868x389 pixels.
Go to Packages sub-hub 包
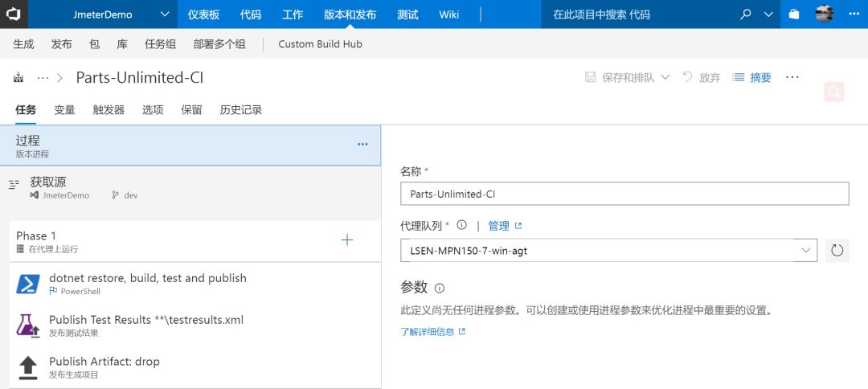tap(94, 44)
